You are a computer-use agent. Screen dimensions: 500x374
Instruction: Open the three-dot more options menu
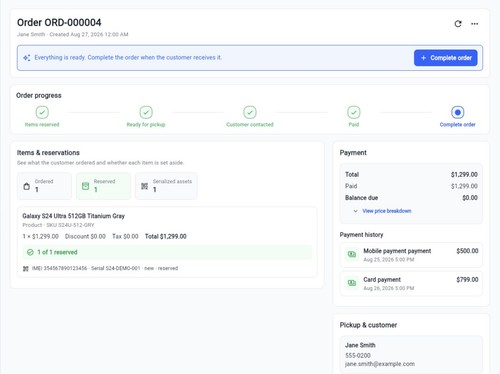click(x=474, y=24)
